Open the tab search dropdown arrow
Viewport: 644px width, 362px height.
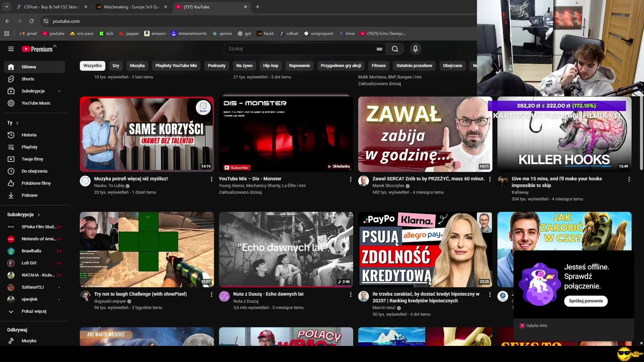coord(7,7)
